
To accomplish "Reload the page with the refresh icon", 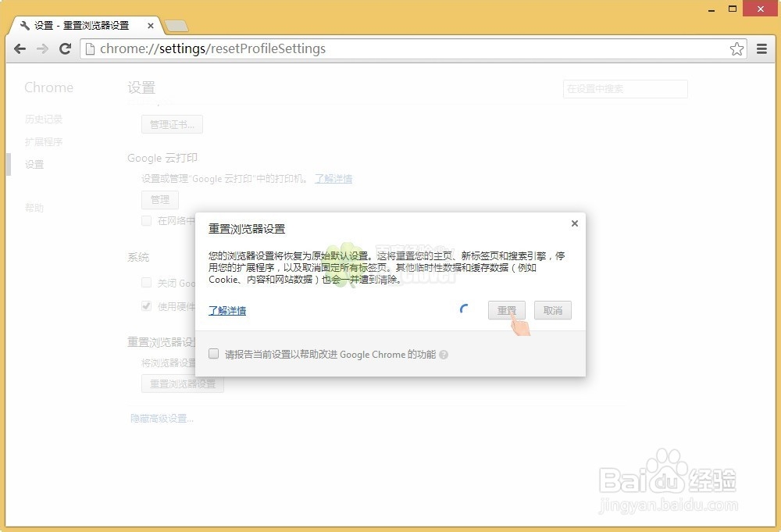I will 66,48.
